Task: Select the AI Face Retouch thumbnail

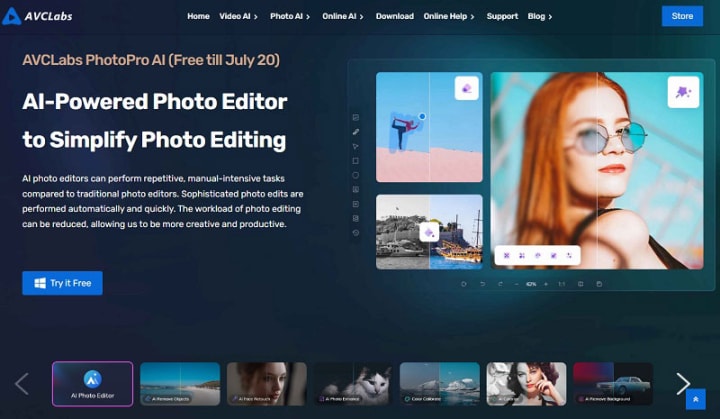Action: (x=267, y=384)
